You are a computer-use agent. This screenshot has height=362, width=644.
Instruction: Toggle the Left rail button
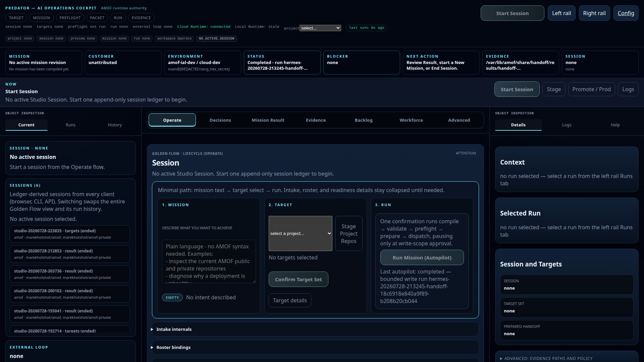(x=561, y=13)
